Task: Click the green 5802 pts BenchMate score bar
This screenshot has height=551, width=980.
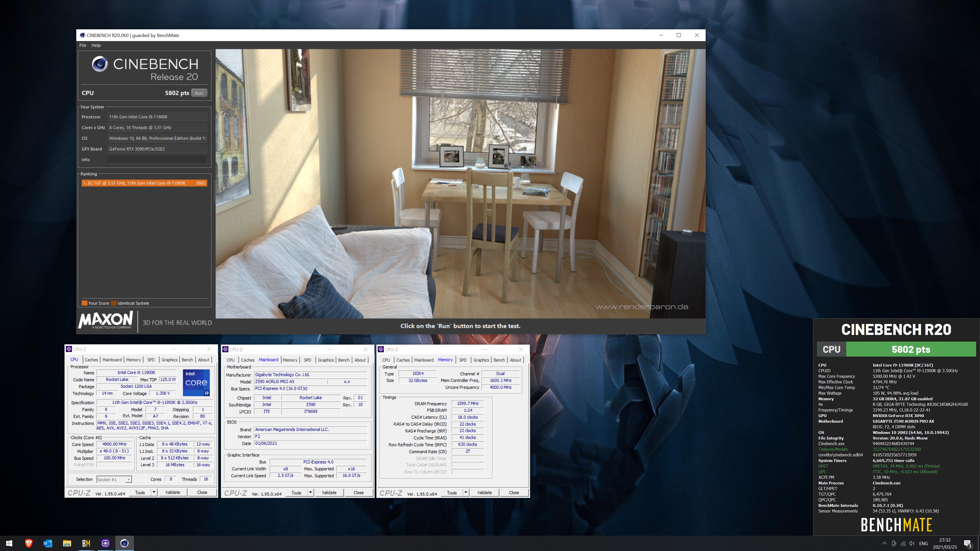Action: tap(911, 349)
